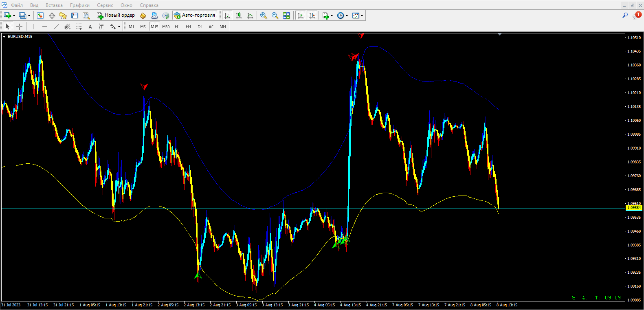This screenshot has height=310, width=644.
Task: Open the Вид menu
Action: 34,5
